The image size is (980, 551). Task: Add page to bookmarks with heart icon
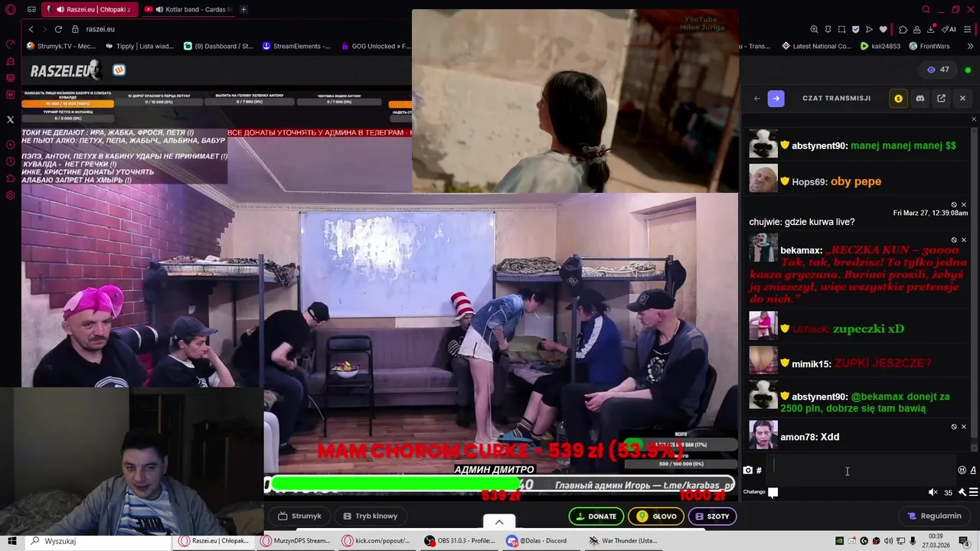pyautogui.click(x=883, y=29)
